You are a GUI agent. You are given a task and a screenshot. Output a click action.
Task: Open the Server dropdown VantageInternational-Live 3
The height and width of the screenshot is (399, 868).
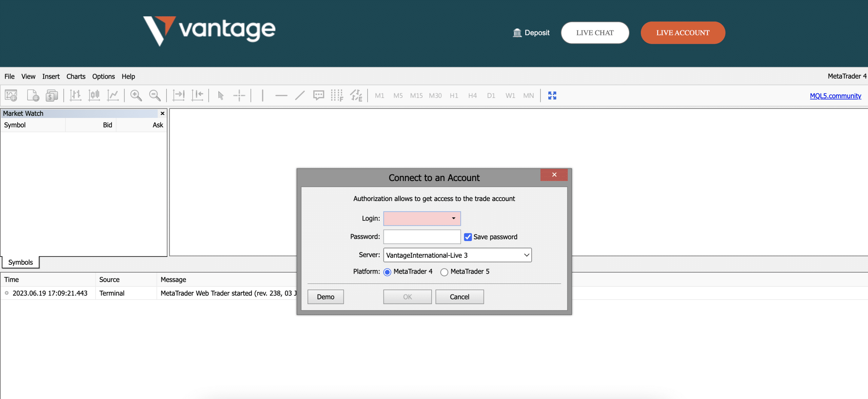457,255
